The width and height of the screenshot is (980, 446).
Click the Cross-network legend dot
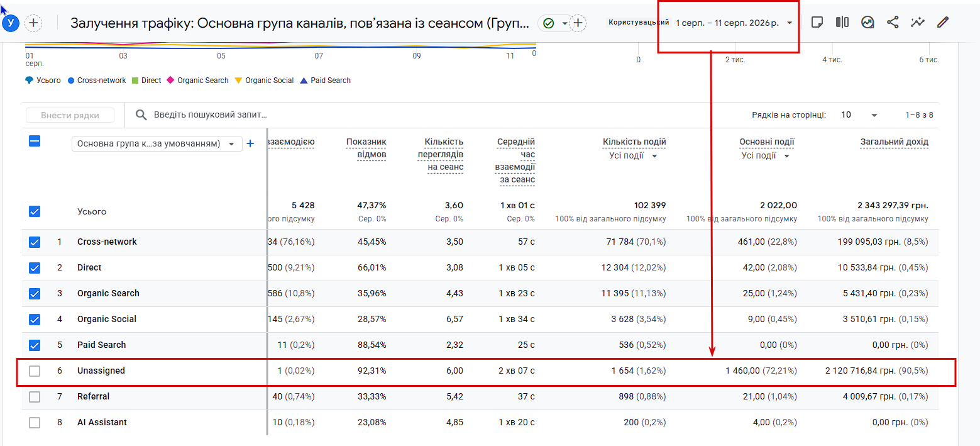click(71, 81)
